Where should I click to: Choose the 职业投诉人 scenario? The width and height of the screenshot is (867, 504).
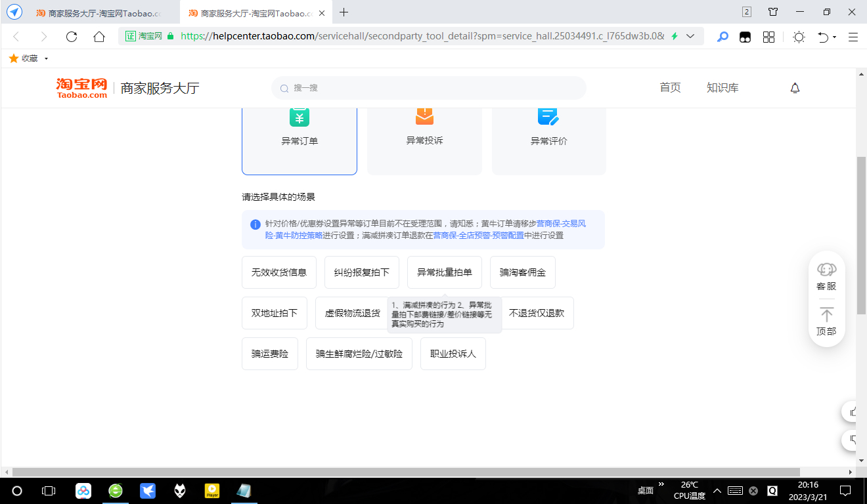point(453,354)
